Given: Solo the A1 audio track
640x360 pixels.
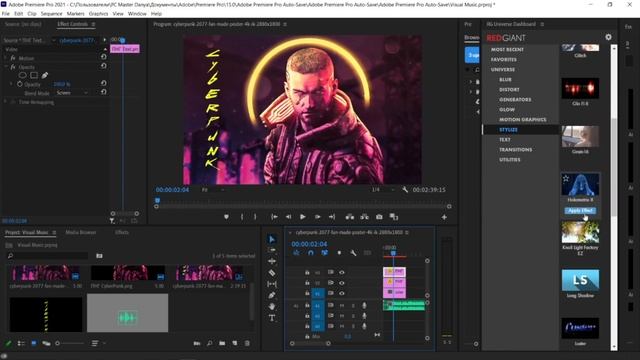Looking at the screenshot, I should click(x=353, y=305).
